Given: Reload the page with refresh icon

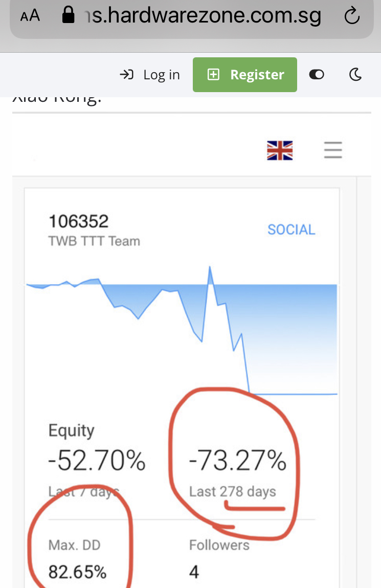Looking at the screenshot, I should click(352, 16).
